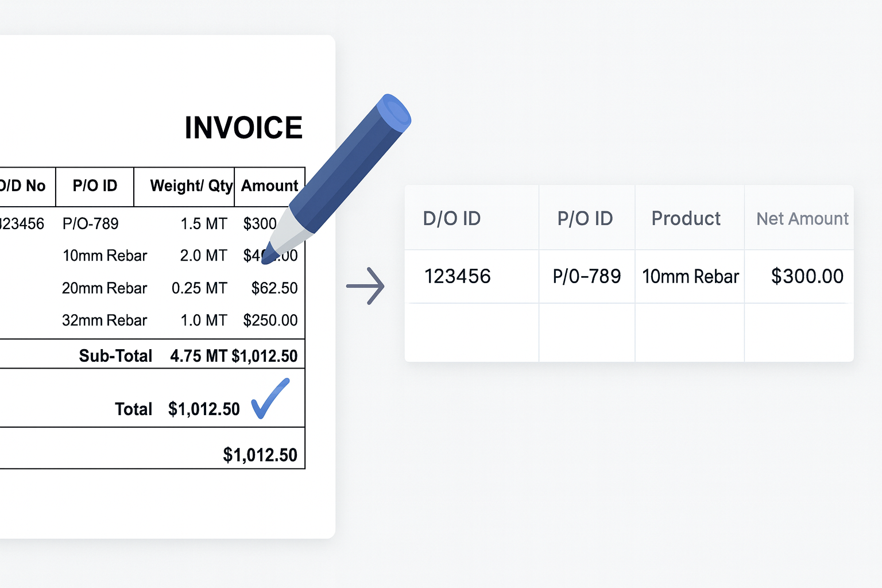This screenshot has height=588, width=882.
Task: Click the 20mm Rebar line item
Action: (105, 288)
